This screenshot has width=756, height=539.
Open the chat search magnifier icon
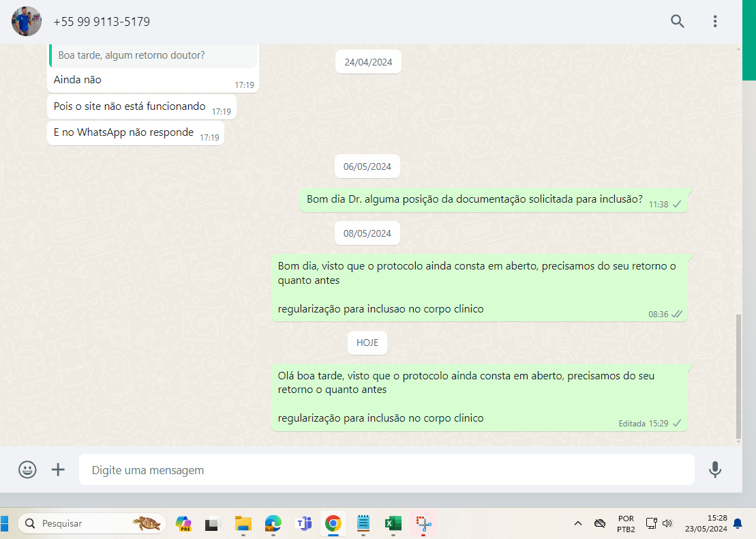[x=677, y=21]
